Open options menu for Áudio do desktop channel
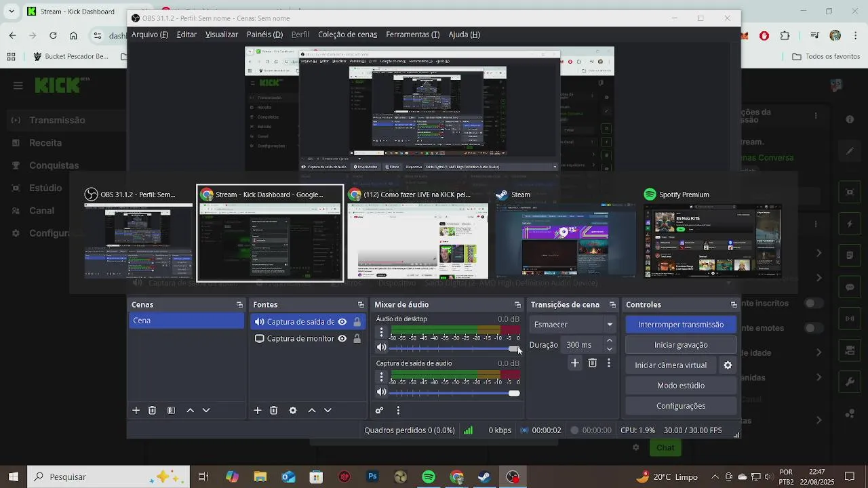 [x=381, y=332]
